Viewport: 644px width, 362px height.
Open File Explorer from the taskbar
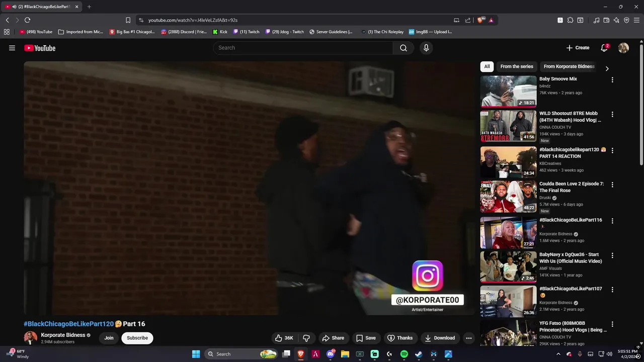pyautogui.click(x=345, y=354)
